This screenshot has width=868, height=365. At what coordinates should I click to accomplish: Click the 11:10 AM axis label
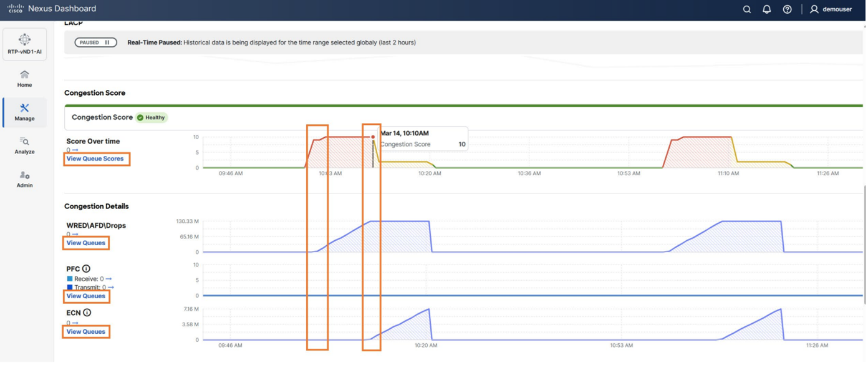tap(728, 173)
